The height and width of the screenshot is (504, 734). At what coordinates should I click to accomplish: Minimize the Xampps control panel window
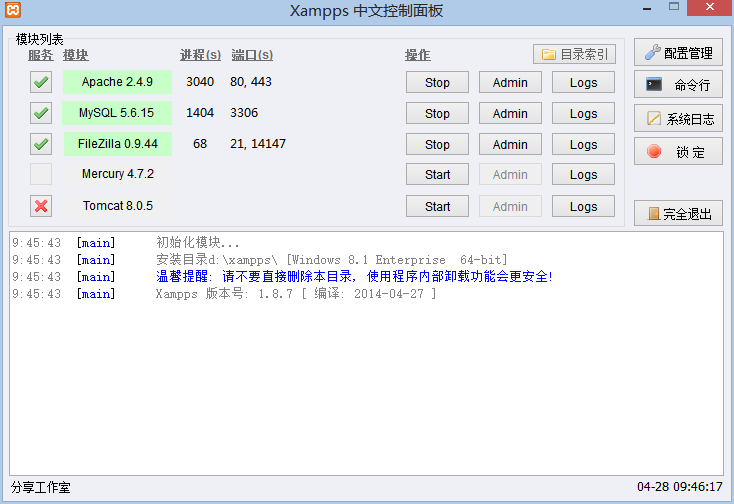651,8
